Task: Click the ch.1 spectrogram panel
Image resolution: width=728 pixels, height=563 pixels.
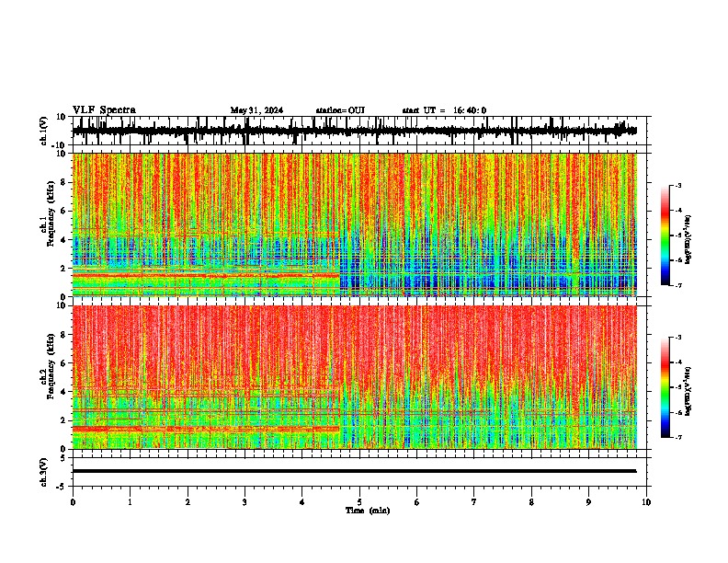Action: coord(354,224)
